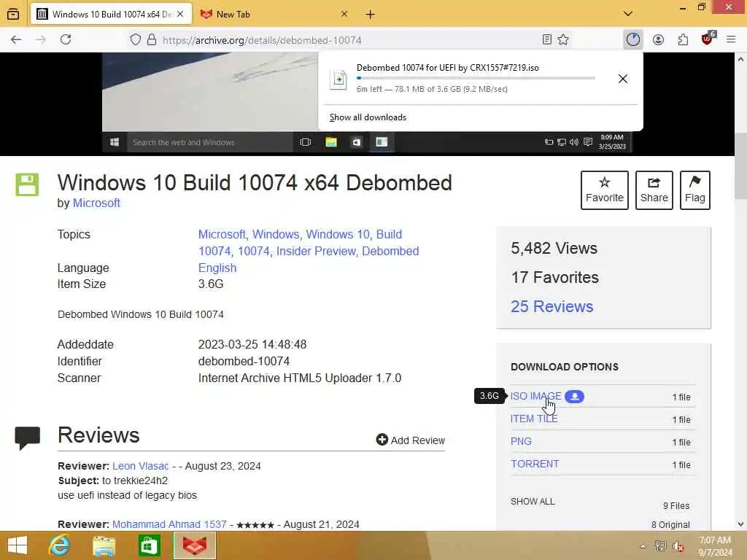The height and width of the screenshot is (560, 747).
Task: Open the tracking protection shield icon
Action: click(135, 39)
